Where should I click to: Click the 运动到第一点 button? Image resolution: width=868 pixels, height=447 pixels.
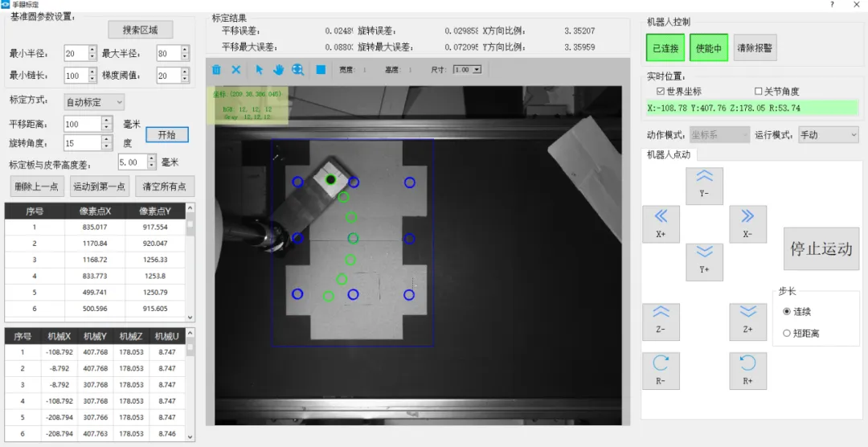(100, 187)
